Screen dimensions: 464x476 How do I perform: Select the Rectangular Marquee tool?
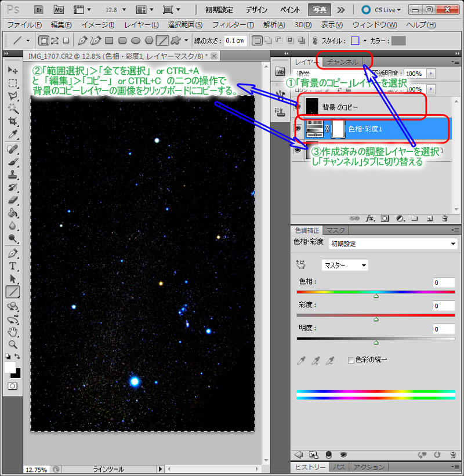pyautogui.click(x=12, y=83)
